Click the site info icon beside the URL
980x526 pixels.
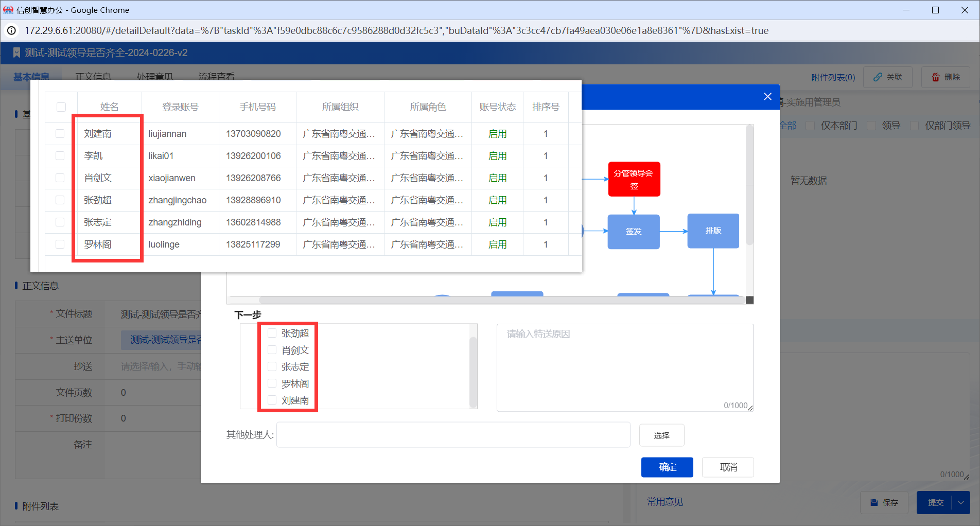11,30
